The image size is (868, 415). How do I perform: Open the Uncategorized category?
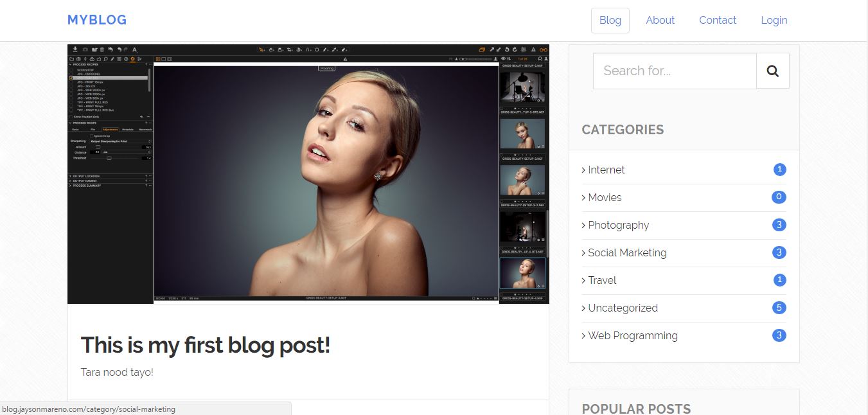point(623,308)
